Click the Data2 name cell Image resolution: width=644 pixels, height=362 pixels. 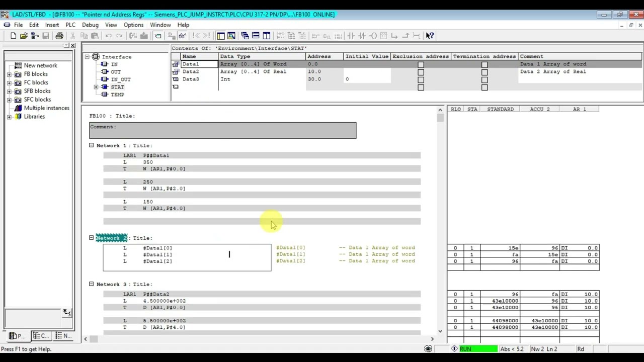tap(199, 72)
